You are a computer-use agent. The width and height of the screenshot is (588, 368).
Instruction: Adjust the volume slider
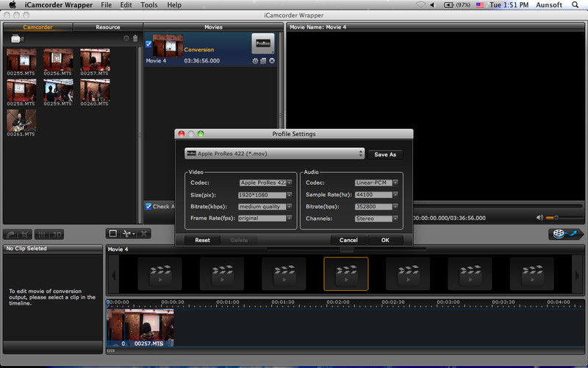click(564, 218)
